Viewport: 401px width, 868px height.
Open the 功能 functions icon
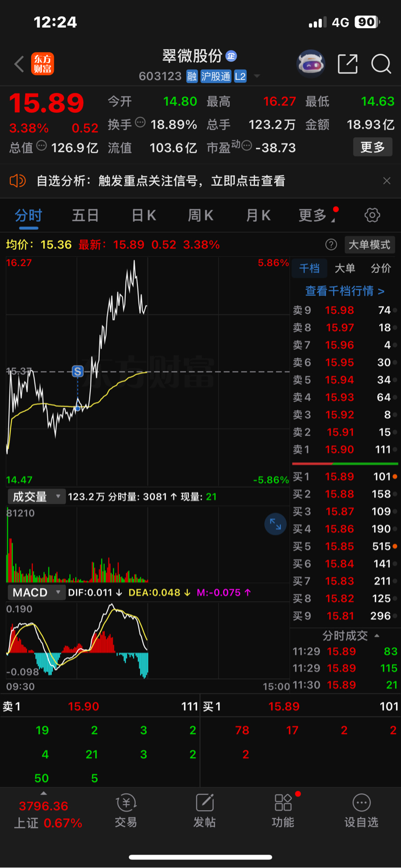point(283,811)
